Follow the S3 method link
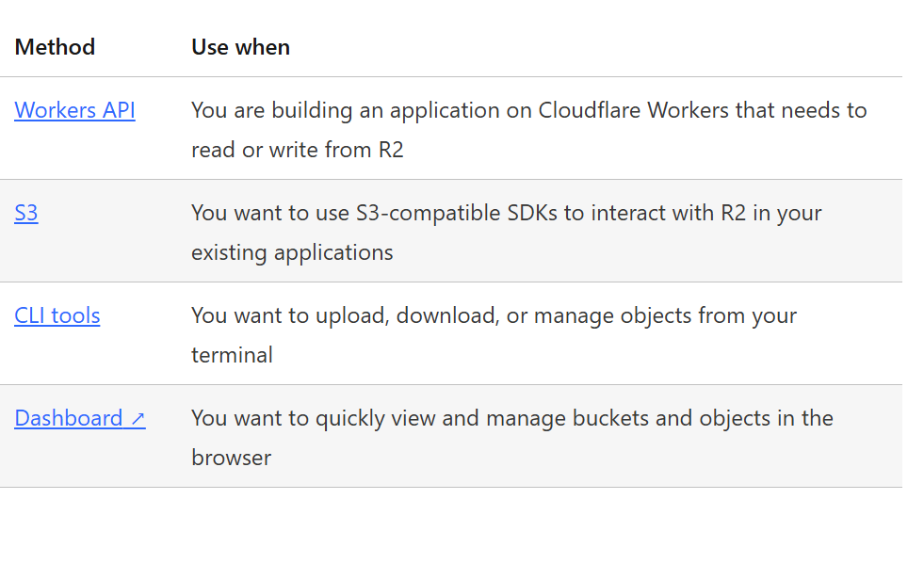The image size is (924, 564). point(26,213)
